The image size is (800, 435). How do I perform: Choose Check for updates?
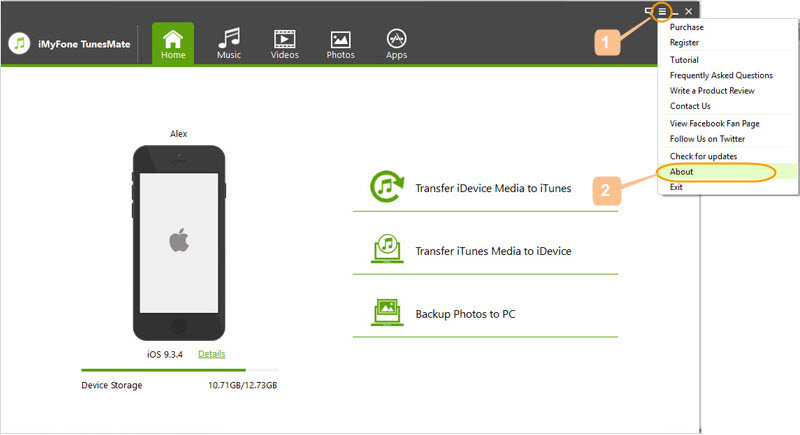pyautogui.click(x=703, y=156)
